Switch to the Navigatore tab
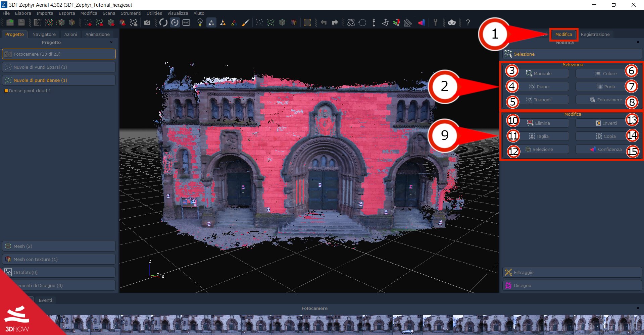This screenshot has height=335, width=644. click(44, 34)
